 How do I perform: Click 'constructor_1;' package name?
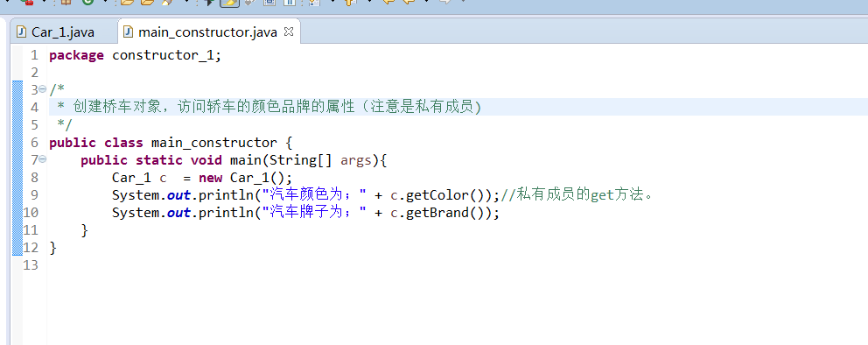coord(166,55)
